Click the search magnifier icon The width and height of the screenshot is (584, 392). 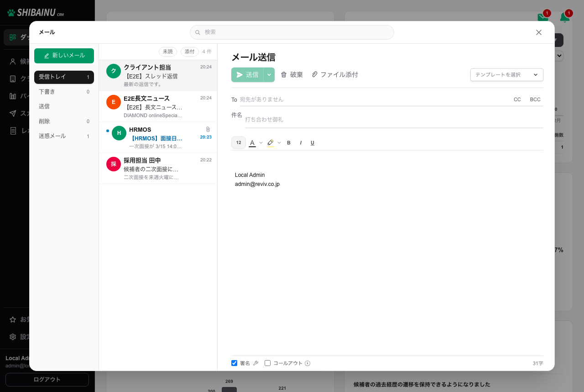[198, 32]
